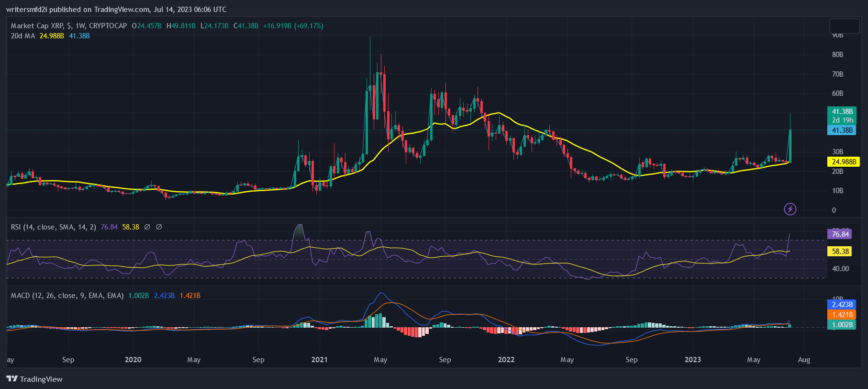Click the TradingView logo at bottom left
This screenshot has width=868, height=389.
point(34,379)
